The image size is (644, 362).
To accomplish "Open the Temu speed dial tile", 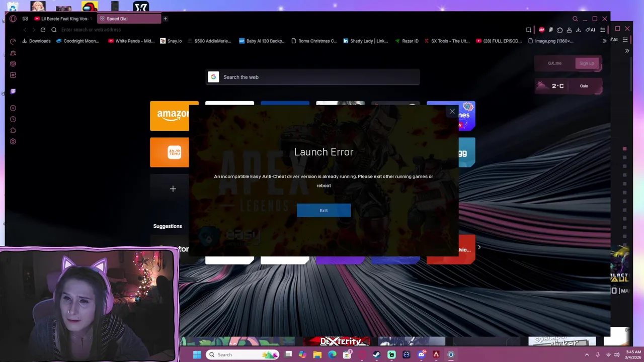I will (170, 152).
